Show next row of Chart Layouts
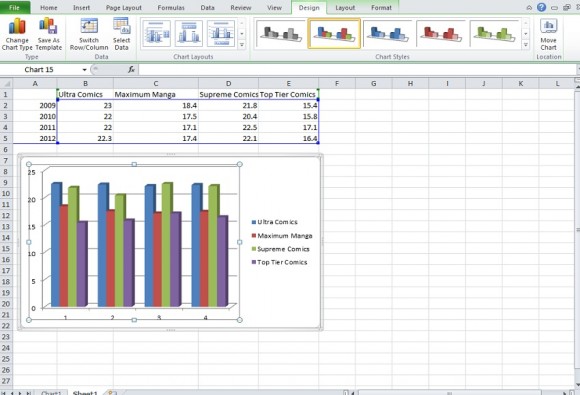 coord(242,34)
